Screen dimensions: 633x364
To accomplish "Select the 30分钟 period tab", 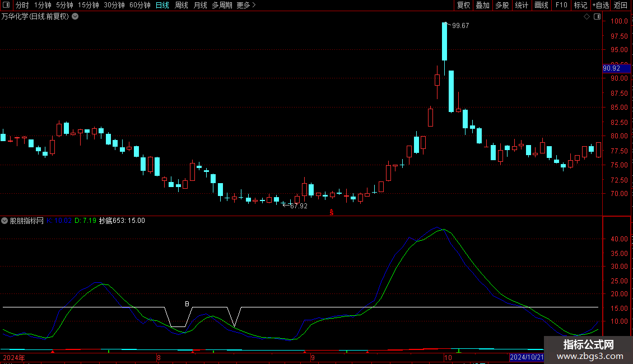I will [114, 5].
